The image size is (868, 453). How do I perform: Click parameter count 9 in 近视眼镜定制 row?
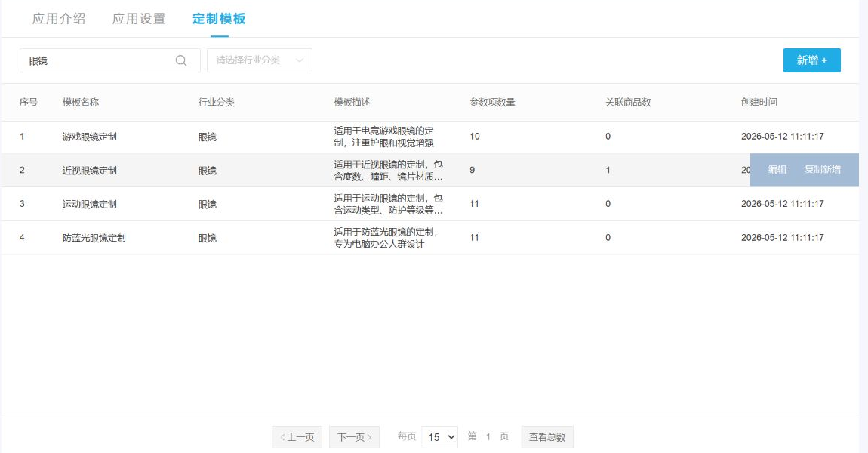tap(472, 170)
